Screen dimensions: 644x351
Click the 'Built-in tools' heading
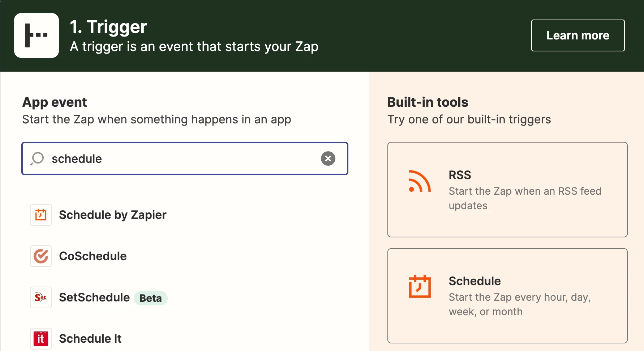click(x=428, y=102)
